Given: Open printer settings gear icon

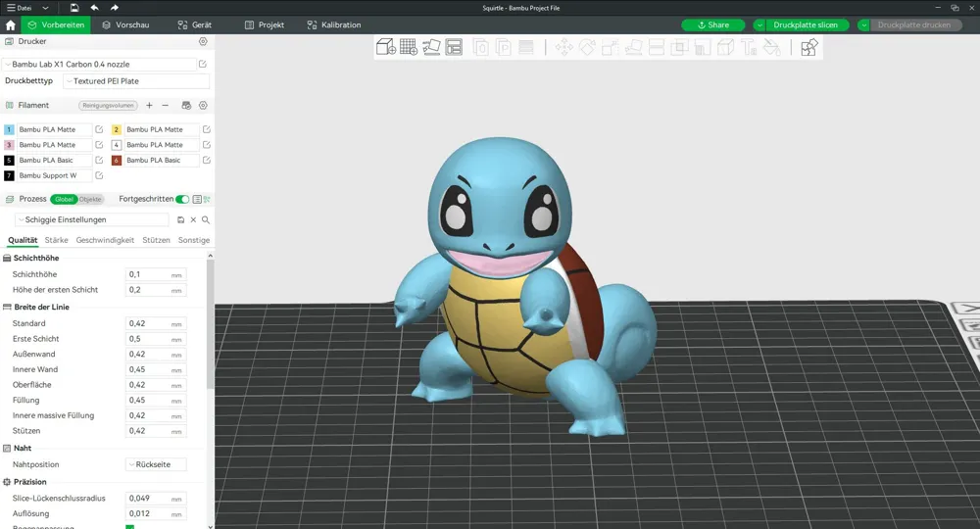Looking at the screenshot, I should (x=203, y=41).
